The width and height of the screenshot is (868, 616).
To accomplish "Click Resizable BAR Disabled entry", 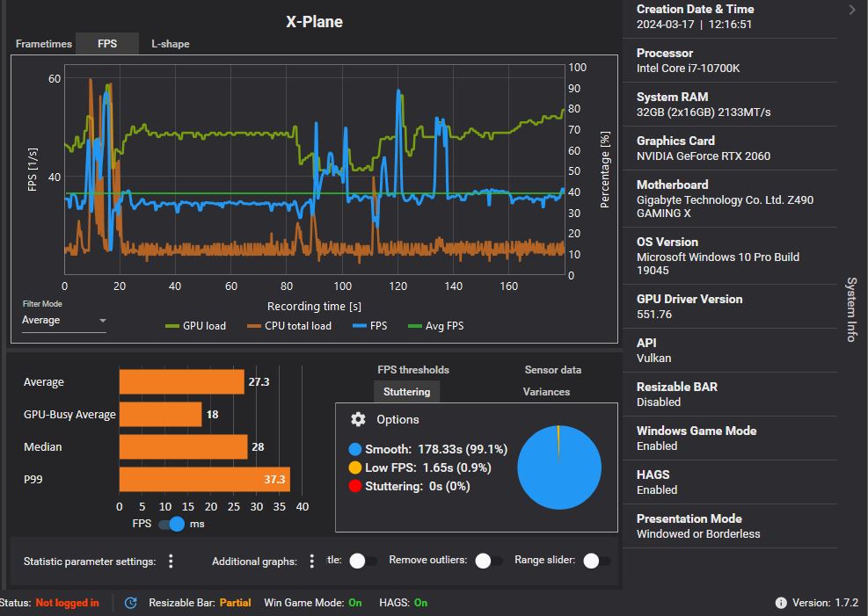I will pyautogui.click(x=730, y=395).
